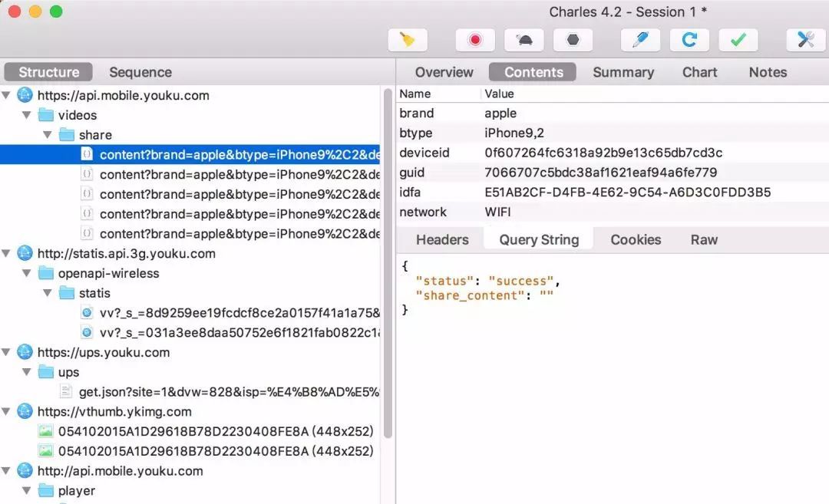This screenshot has height=504, width=829.
Task: Click the broom Clear Session icon
Action: click(x=407, y=40)
